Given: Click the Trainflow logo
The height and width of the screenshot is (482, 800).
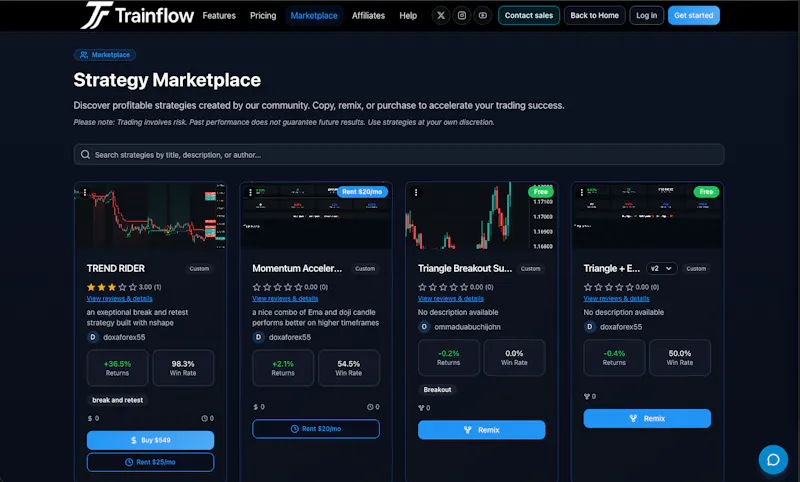Looking at the screenshot, I should tap(137, 15).
